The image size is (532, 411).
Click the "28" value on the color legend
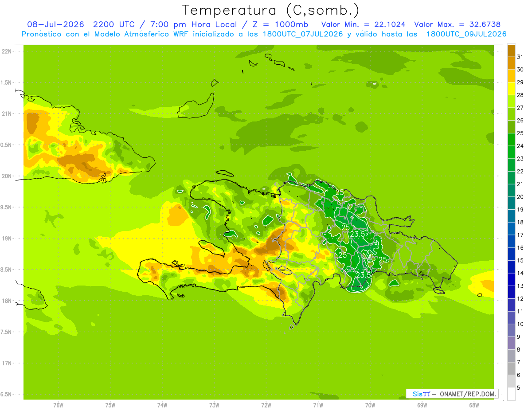pos(520,95)
